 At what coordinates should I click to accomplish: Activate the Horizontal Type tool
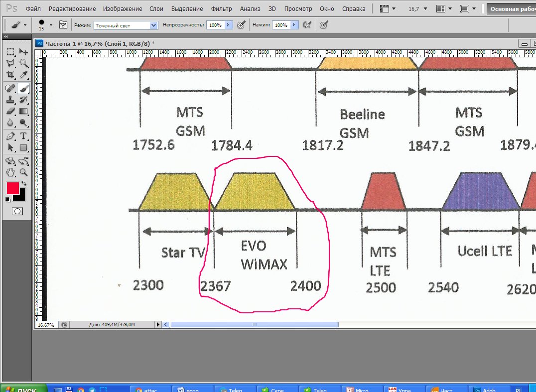tap(23, 136)
